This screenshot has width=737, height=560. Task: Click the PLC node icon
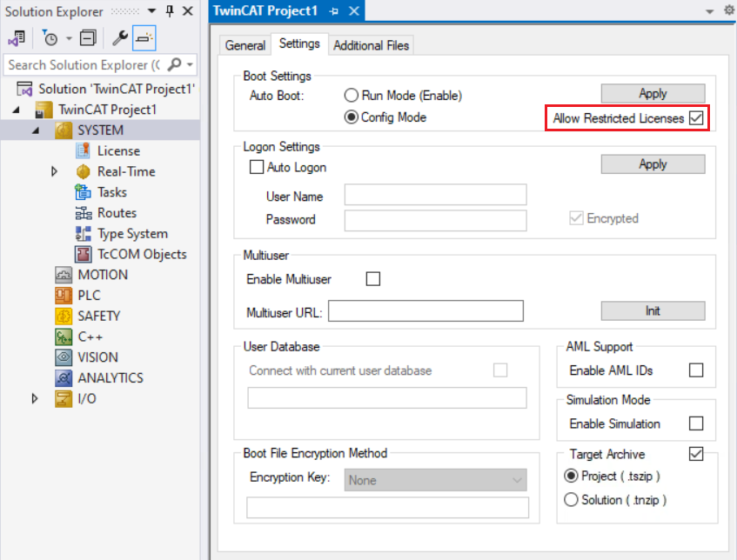64,296
